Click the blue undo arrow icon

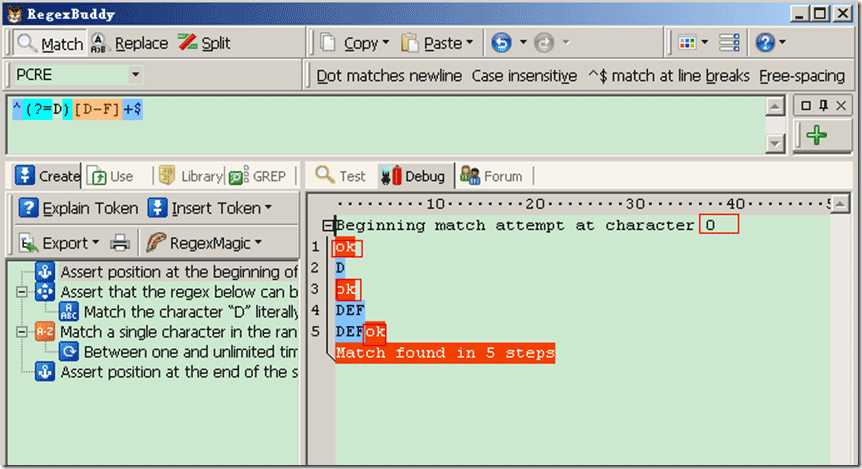[x=501, y=43]
